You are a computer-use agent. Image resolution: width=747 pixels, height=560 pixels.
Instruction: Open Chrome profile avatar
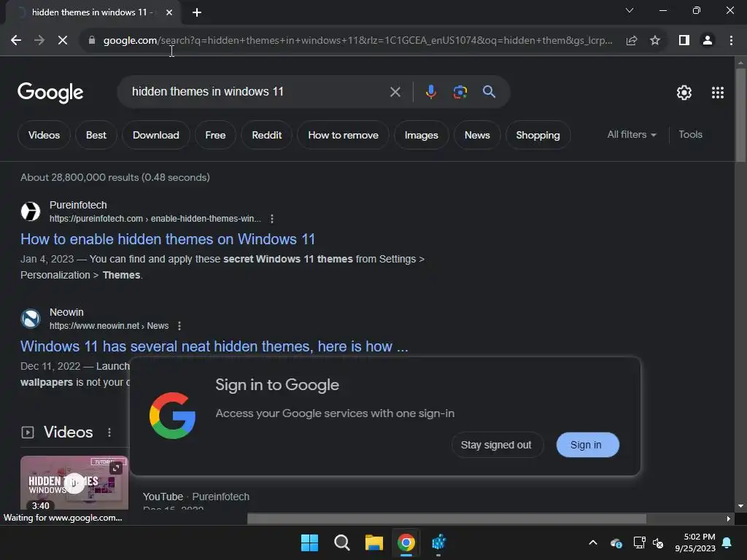[708, 41]
